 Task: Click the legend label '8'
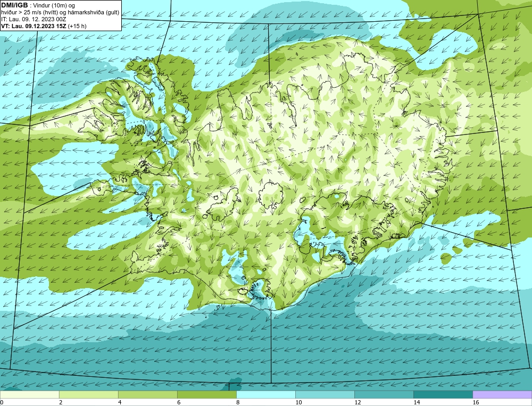coord(238,402)
